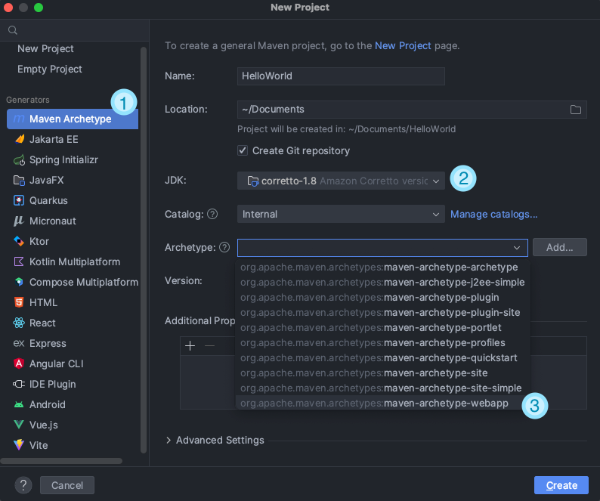Click the Add... archetype button
This screenshot has width=600, height=501.
coord(559,248)
